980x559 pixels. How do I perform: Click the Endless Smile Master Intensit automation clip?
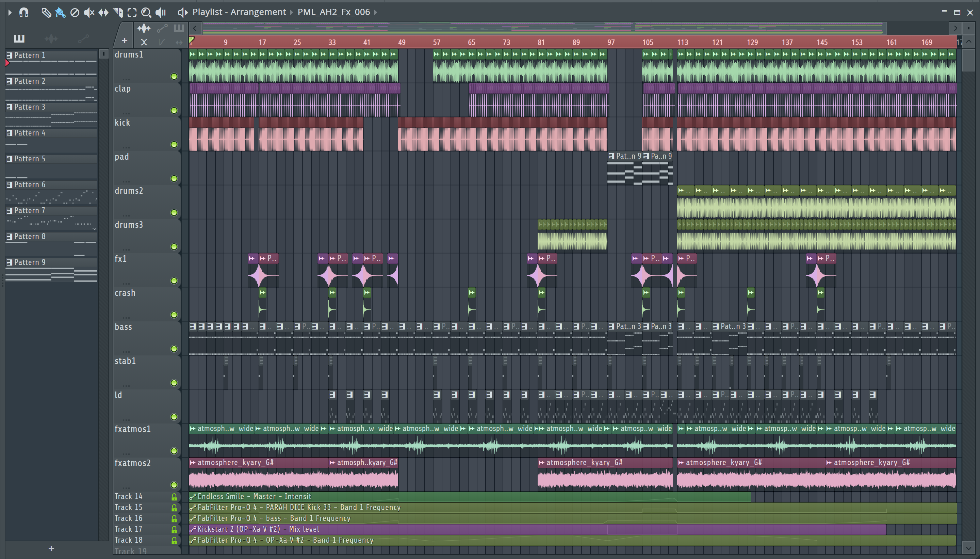[x=470, y=496]
